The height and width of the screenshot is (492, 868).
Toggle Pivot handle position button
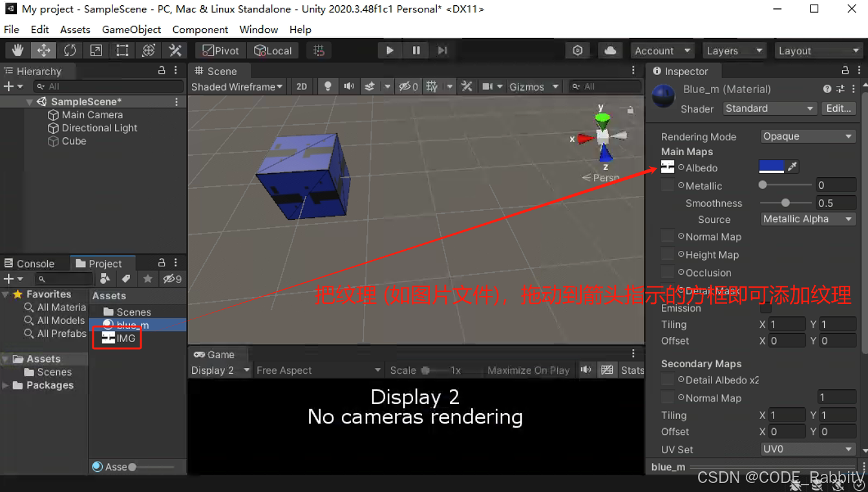tap(221, 50)
